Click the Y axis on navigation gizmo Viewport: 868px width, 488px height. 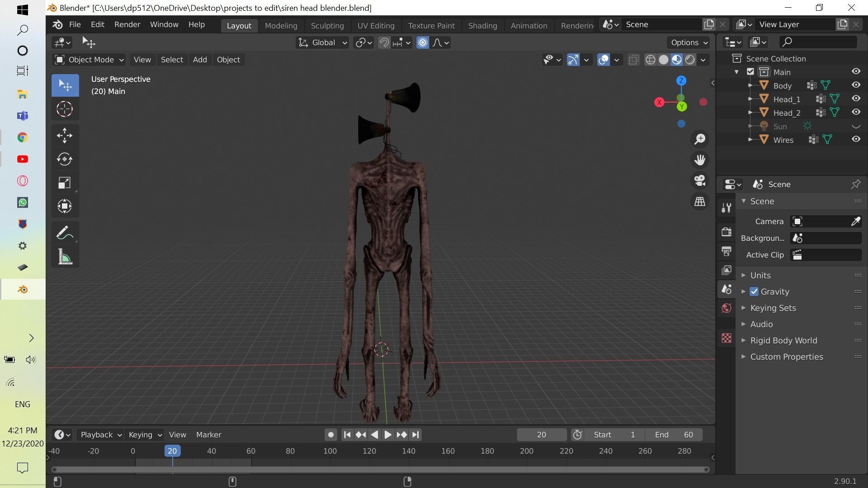(x=682, y=107)
